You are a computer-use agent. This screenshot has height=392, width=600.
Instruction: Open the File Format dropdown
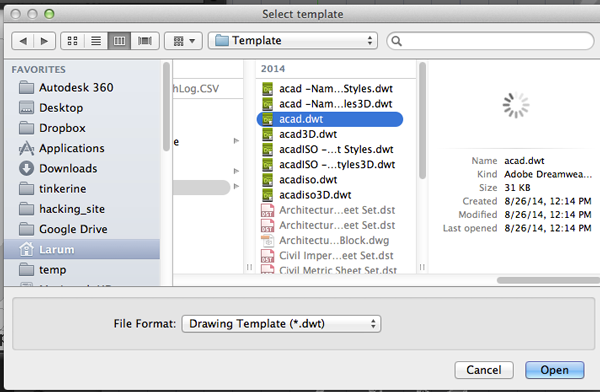[281, 324]
